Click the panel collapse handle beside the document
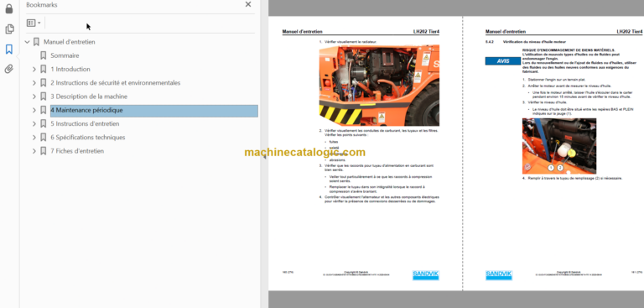 (264, 156)
